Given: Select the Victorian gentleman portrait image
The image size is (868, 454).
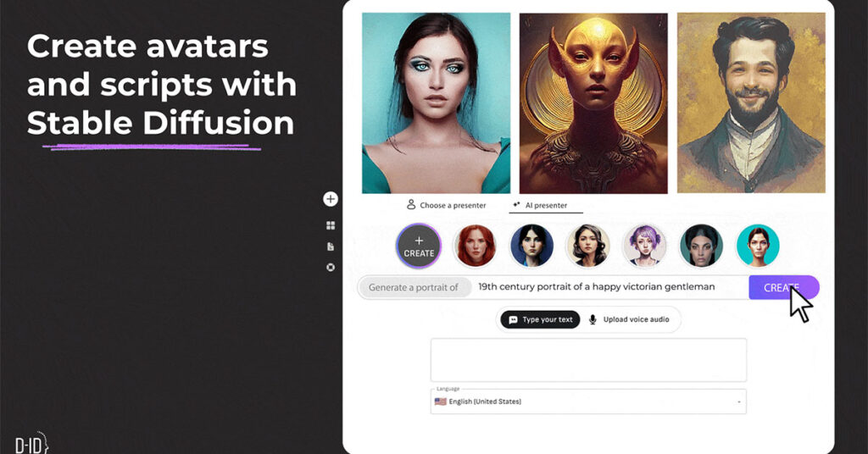Looking at the screenshot, I should (751, 102).
